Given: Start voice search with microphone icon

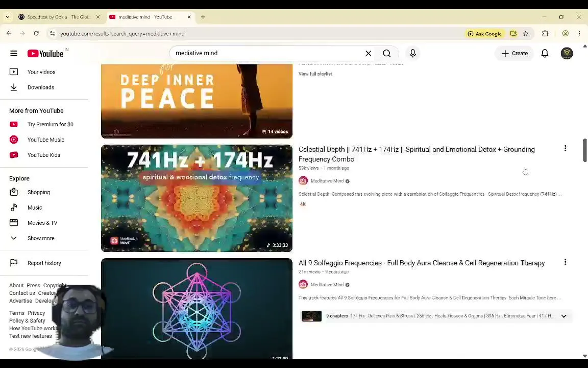Looking at the screenshot, I should 412,53.
